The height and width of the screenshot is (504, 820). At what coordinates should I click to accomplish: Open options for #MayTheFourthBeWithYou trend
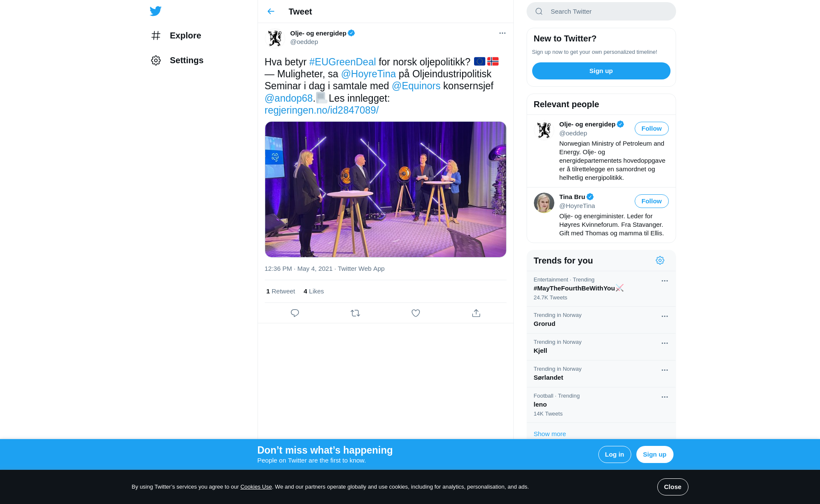click(x=665, y=281)
